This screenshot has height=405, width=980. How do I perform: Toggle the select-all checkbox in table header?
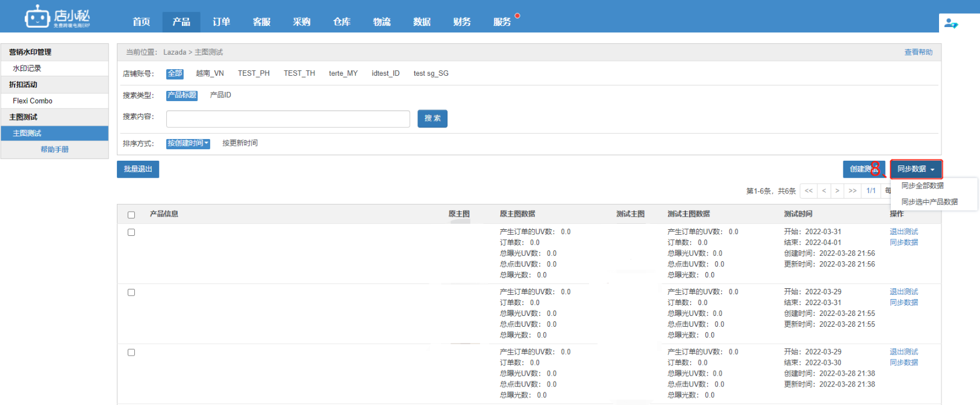[131, 215]
